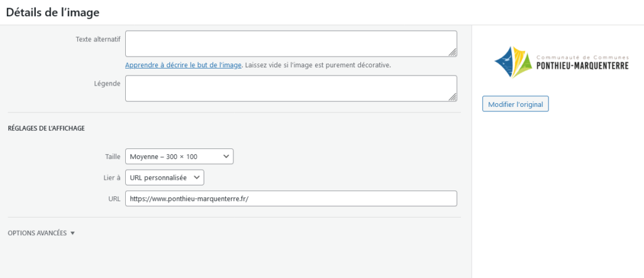Open the Lier à dropdown
Image resolution: width=644 pixels, height=278 pixels.
(164, 177)
